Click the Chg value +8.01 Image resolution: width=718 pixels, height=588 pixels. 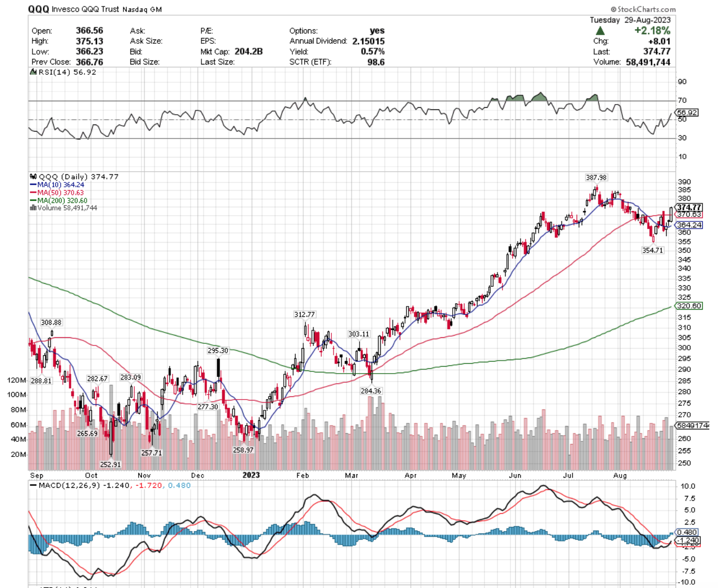(x=660, y=41)
